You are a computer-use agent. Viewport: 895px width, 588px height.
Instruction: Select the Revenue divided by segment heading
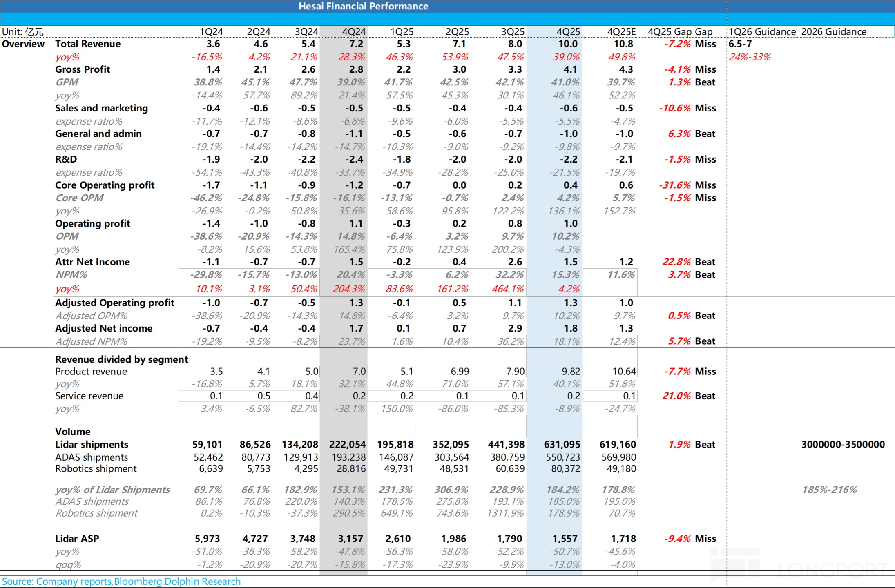[121, 359]
